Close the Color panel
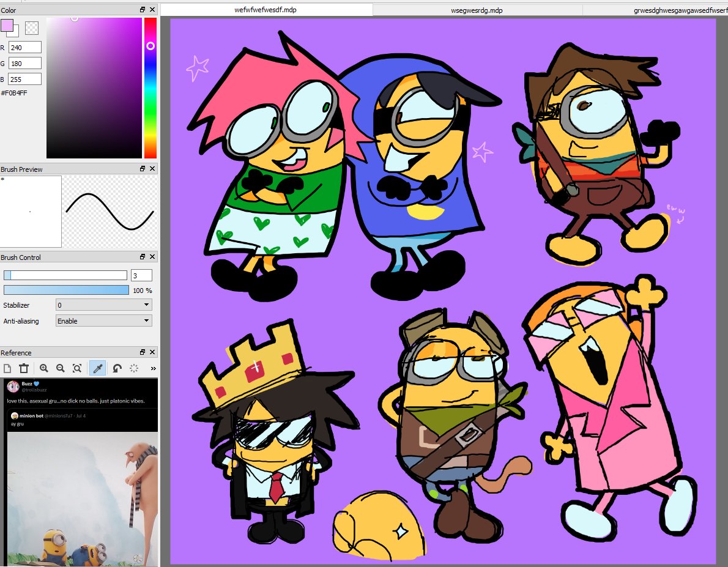This screenshot has width=728, height=567. click(152, 10)
